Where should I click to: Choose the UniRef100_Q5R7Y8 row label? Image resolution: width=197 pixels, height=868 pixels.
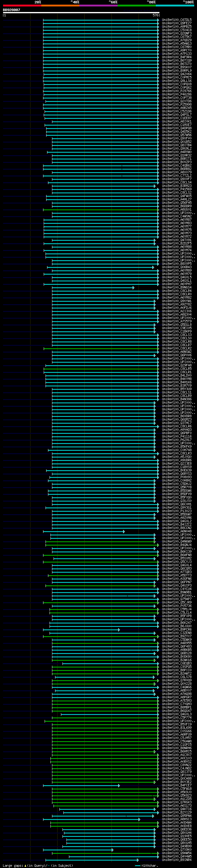click(177, 487)
